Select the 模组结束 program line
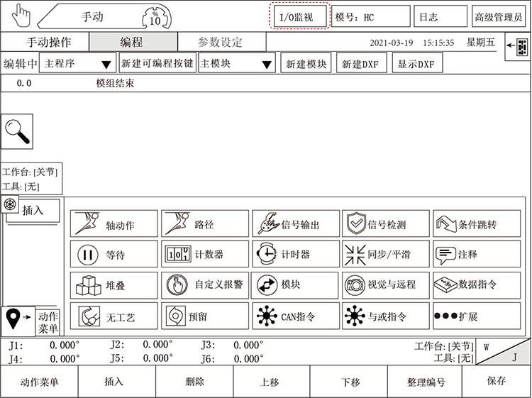 (115, 84)
